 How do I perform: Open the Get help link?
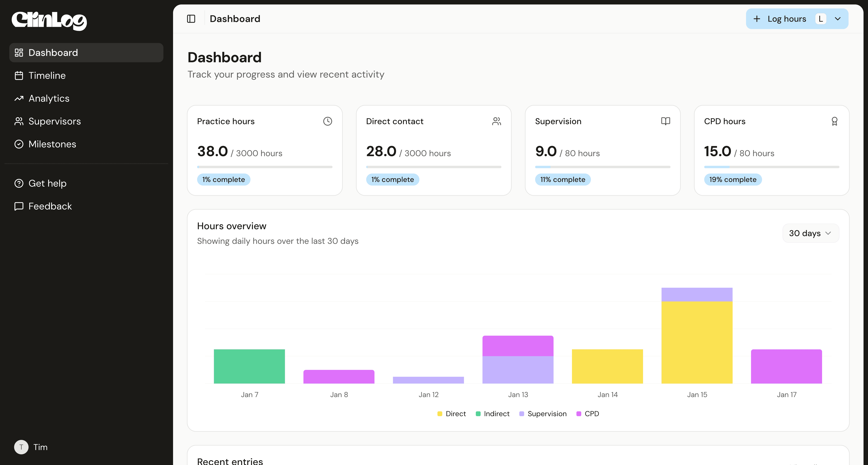click(47, 183)
